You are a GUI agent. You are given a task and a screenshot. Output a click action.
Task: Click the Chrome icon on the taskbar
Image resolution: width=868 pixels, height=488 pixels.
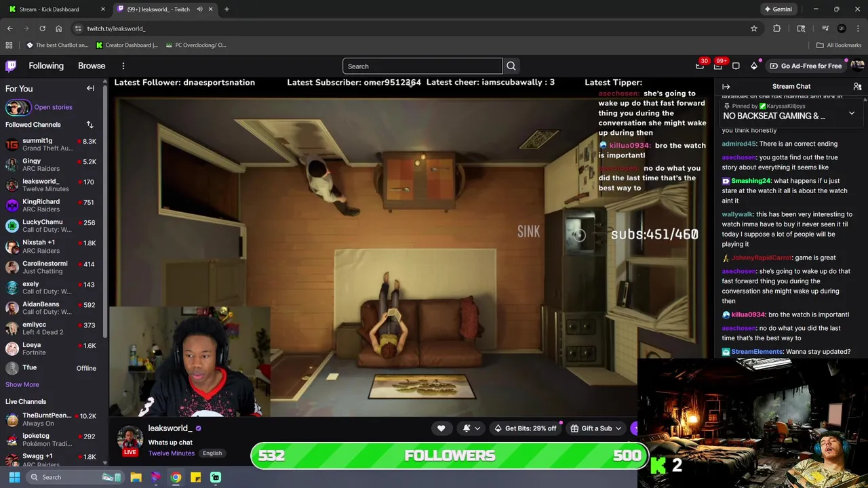[176, 477]
